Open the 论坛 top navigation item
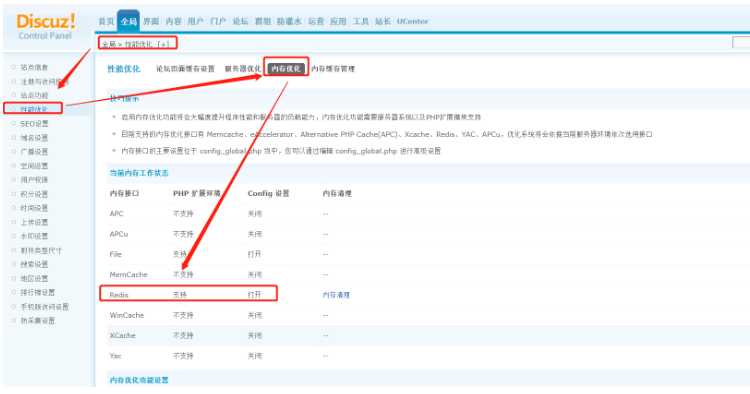The width and height of the screenshot is (750, 394). [240, 21]
